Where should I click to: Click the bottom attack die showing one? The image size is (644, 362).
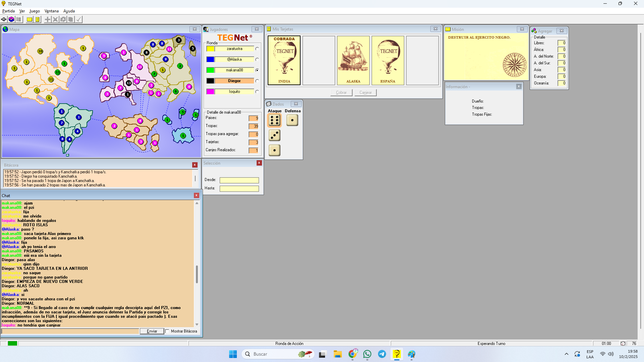274,150
